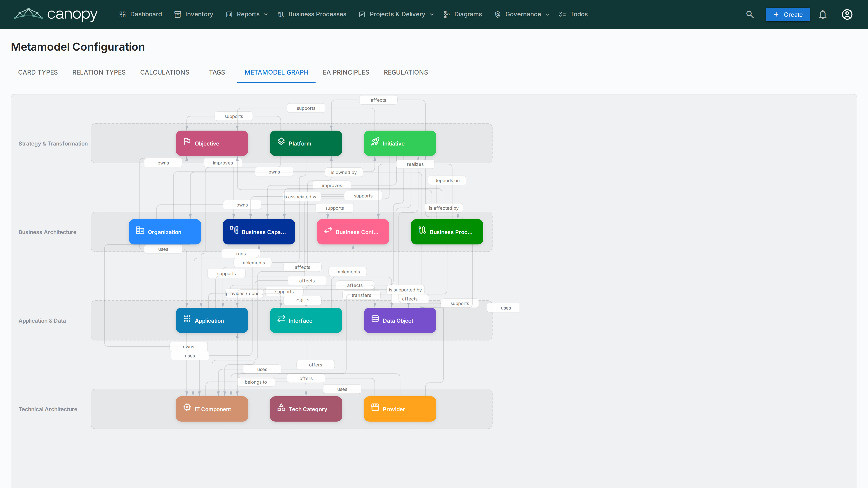The height and width of the screenshot is (488, 868).
Task: Select the Organization node
Action: 165,232
